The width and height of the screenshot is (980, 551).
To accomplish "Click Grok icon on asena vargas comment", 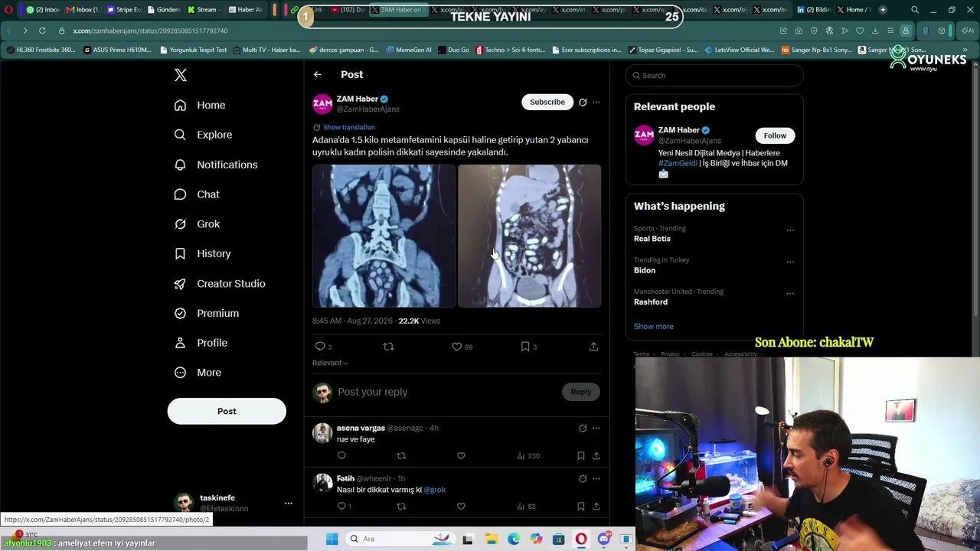I will (583, 428).
